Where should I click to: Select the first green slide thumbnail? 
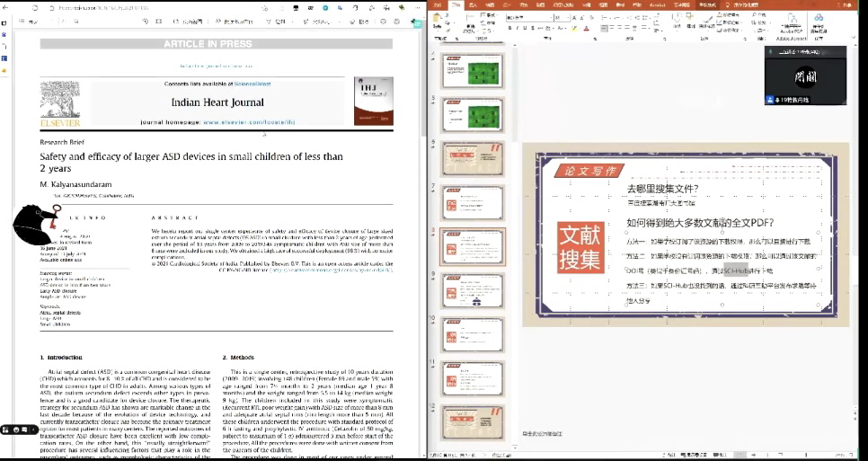[x=473, y=70]
